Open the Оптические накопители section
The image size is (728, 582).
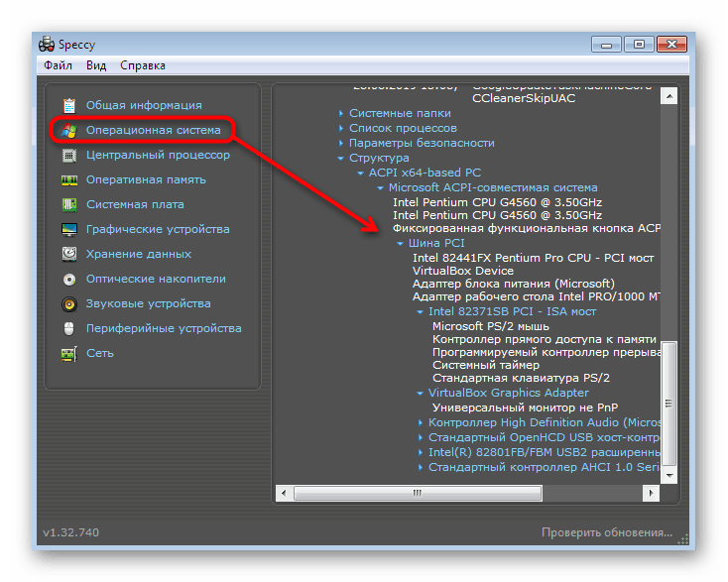(x=156, y=279)
